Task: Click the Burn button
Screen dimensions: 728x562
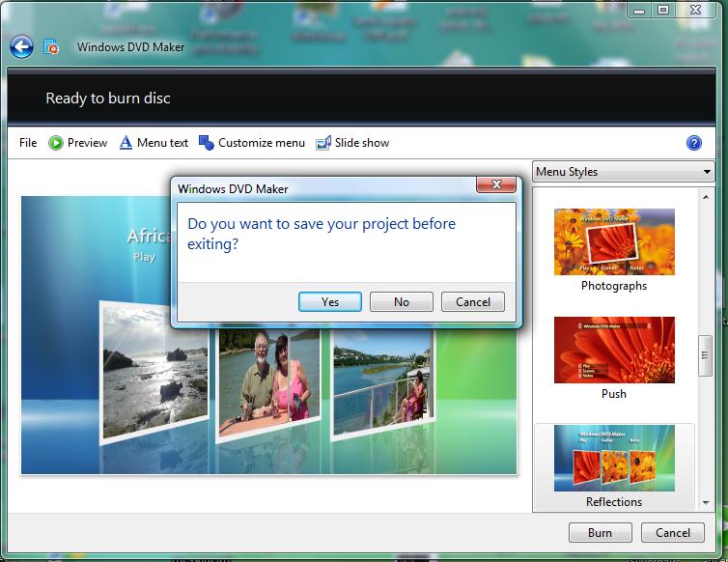Action: point(601,533)
